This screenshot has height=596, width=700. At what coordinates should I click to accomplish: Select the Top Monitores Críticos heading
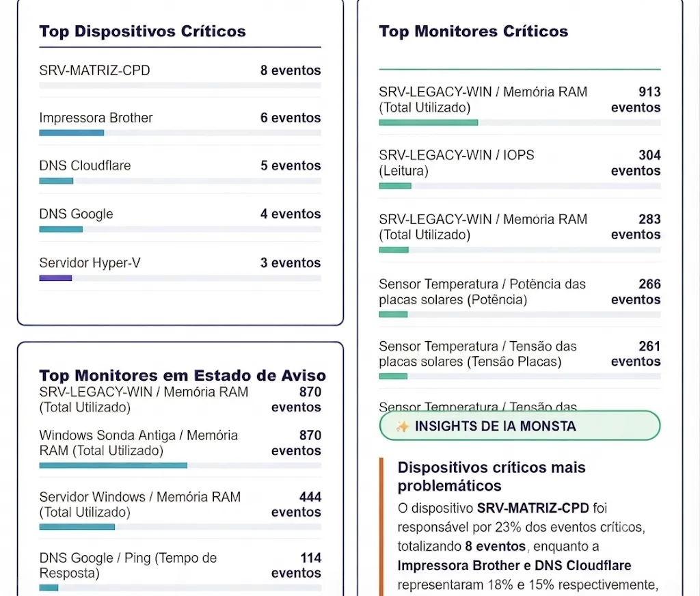tap(474, 31)
